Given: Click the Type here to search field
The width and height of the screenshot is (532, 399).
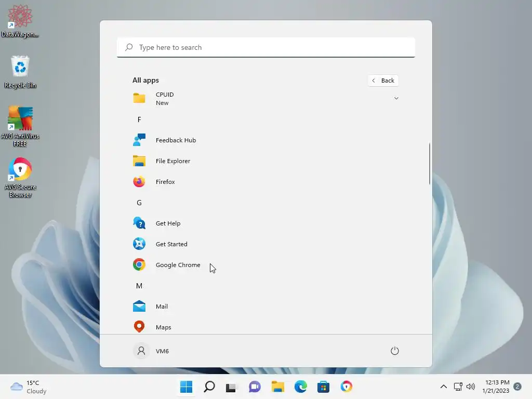Looking at the screenshot, I should point(265,47).
